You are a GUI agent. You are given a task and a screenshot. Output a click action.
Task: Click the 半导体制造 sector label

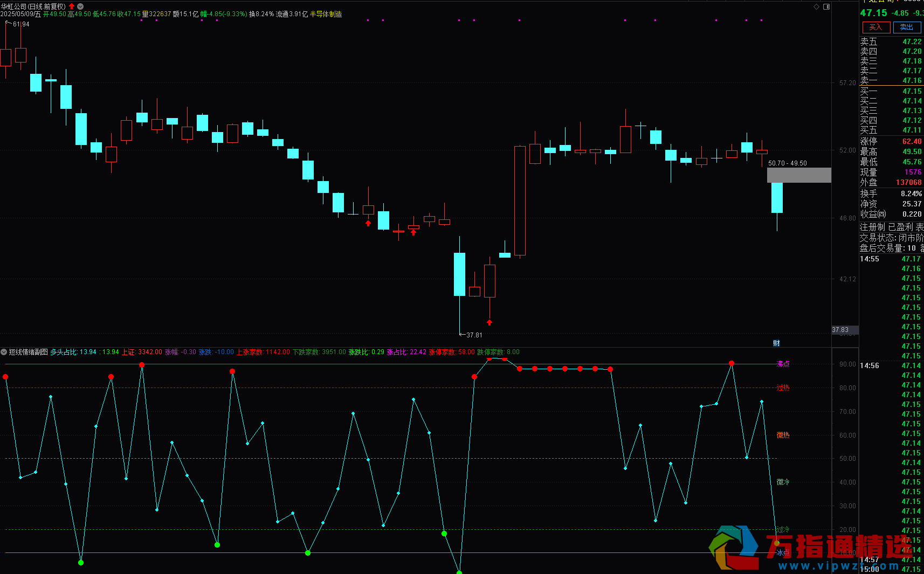[326, 14]
